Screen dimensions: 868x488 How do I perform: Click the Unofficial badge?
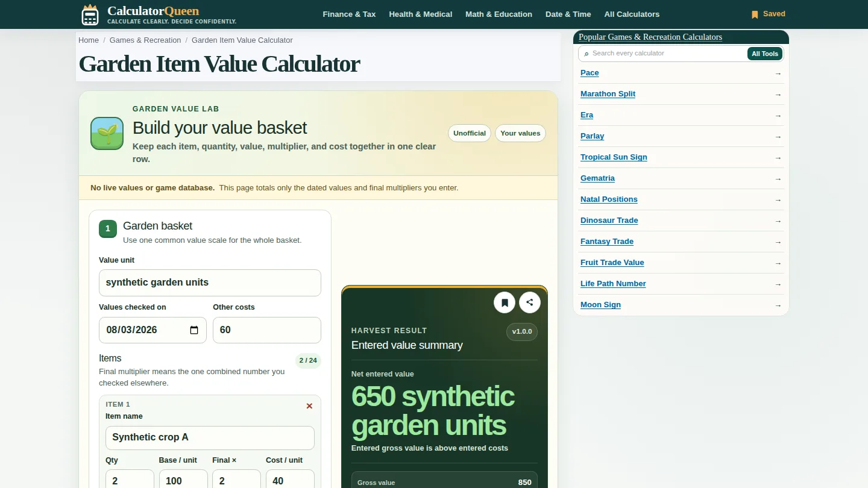(x=470, y=133)
